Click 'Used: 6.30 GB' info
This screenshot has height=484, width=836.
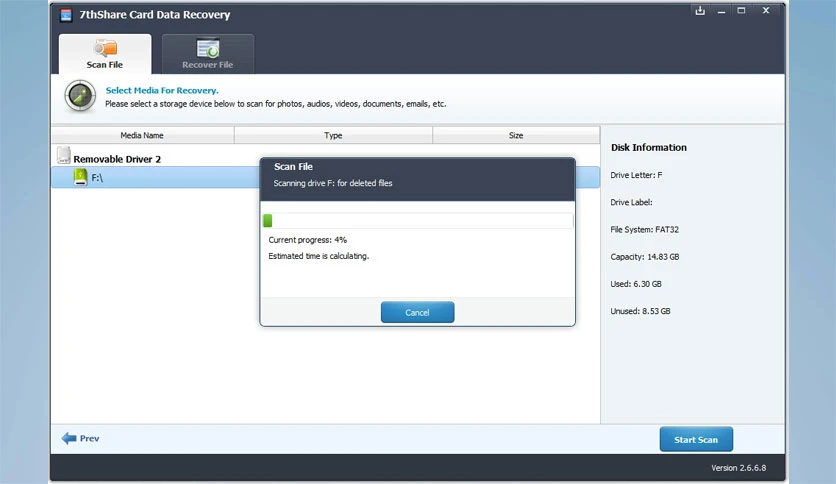[636, 284]
